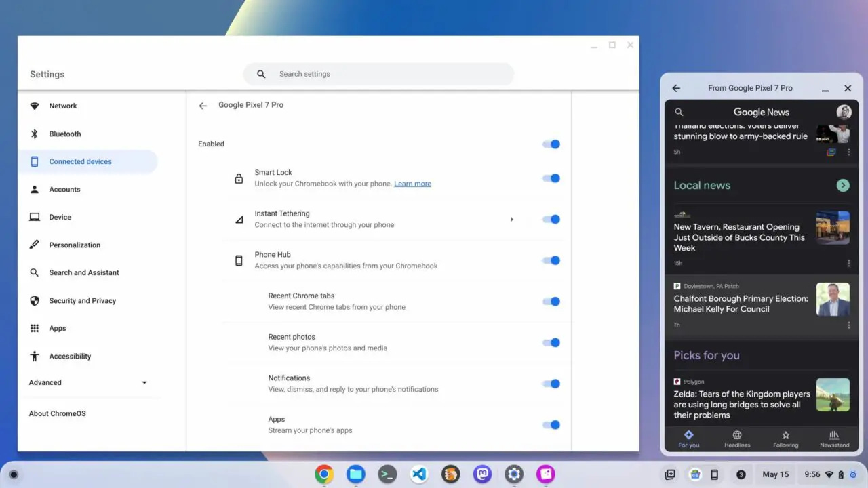The image size is (868, 488).
Task: Open About ChromeOS page
Action: (x=58, y=414)
